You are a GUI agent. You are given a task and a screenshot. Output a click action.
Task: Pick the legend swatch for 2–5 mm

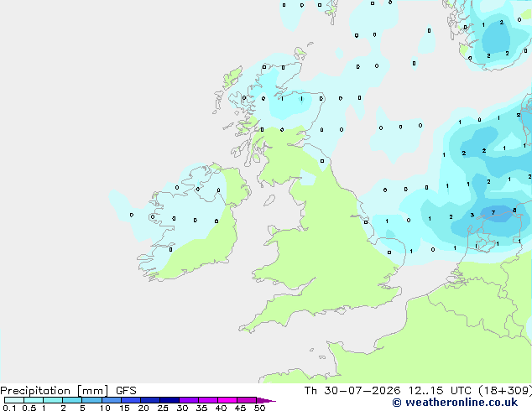72,400
